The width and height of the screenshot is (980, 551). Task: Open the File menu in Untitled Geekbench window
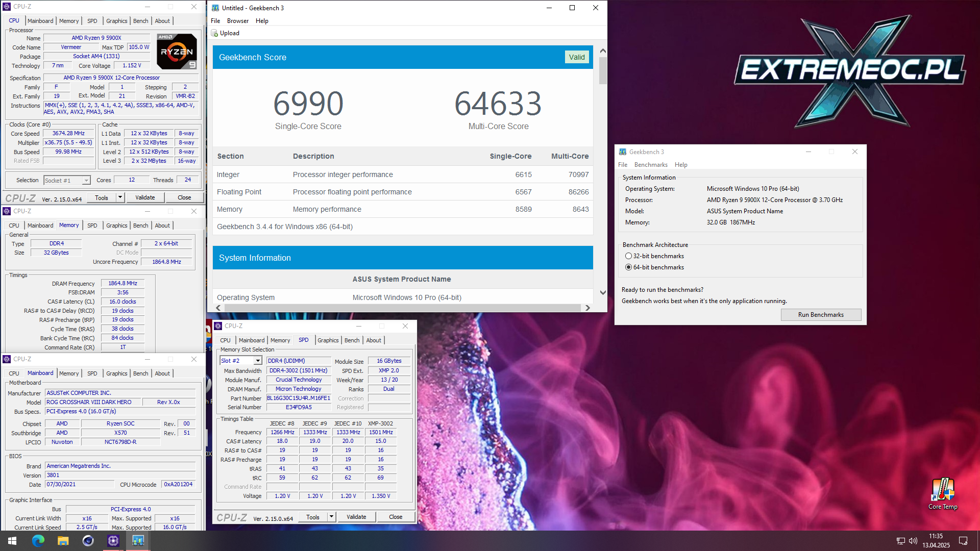215,21
